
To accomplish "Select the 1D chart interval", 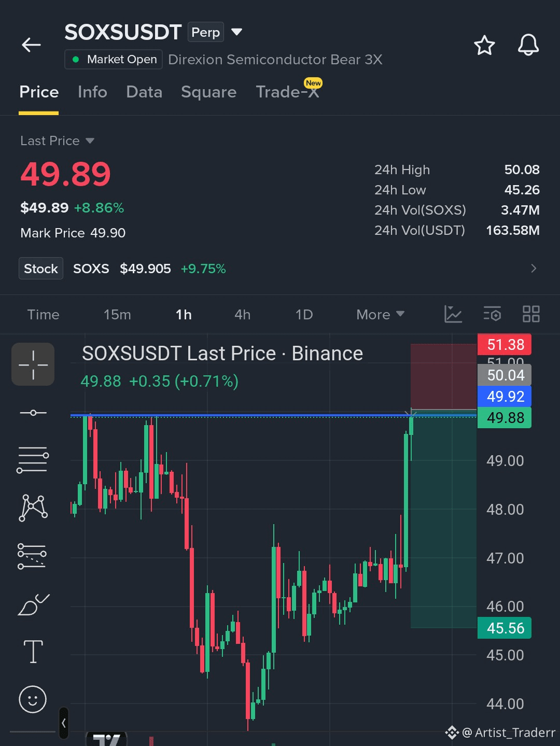I will click(304, 315).
